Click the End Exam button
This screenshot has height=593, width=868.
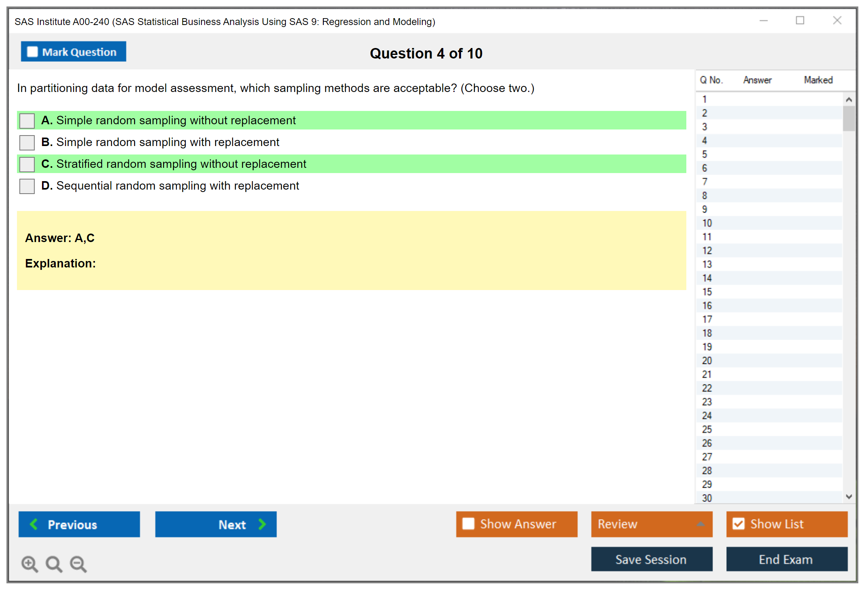pos(786,559)
